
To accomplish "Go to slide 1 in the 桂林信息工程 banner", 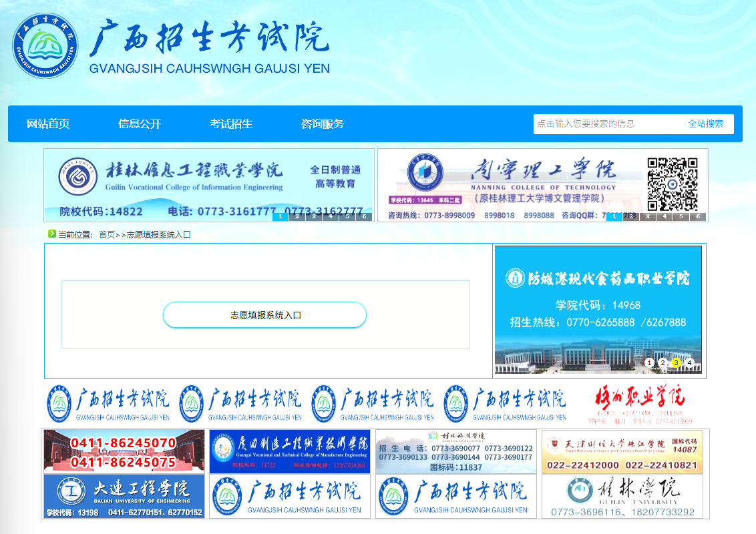I will 280,216.
